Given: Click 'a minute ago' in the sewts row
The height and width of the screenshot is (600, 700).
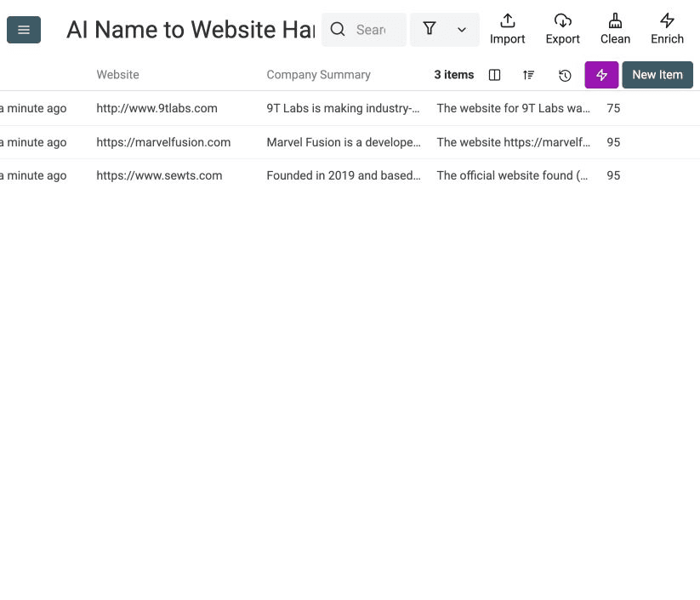Looking at the screenshot, I should point(33,175).
